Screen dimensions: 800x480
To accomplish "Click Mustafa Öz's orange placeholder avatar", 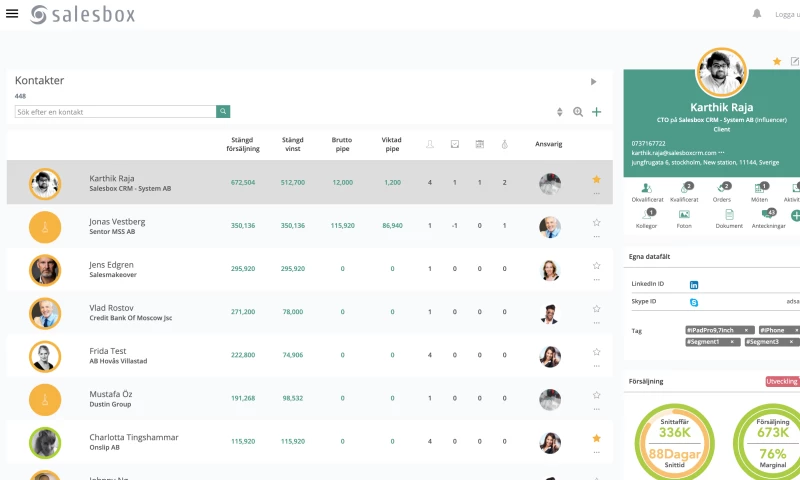I will click(x=45, y=399).
